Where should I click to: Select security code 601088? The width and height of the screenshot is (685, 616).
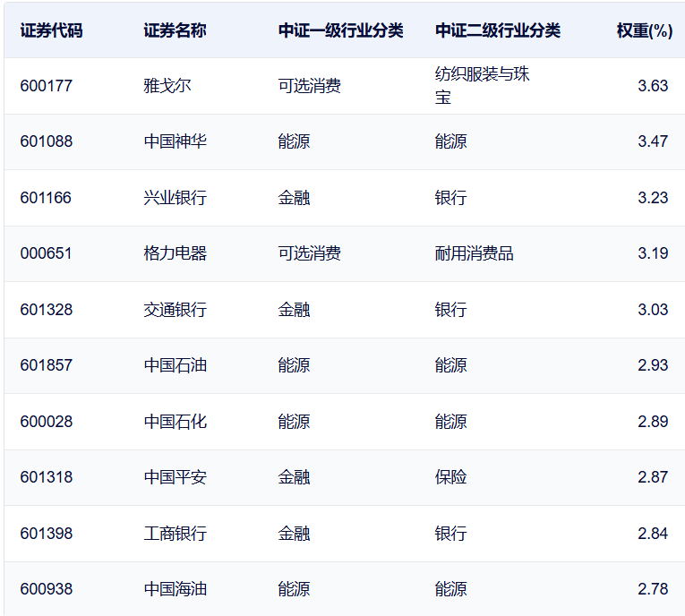click(x=47, y=141)
